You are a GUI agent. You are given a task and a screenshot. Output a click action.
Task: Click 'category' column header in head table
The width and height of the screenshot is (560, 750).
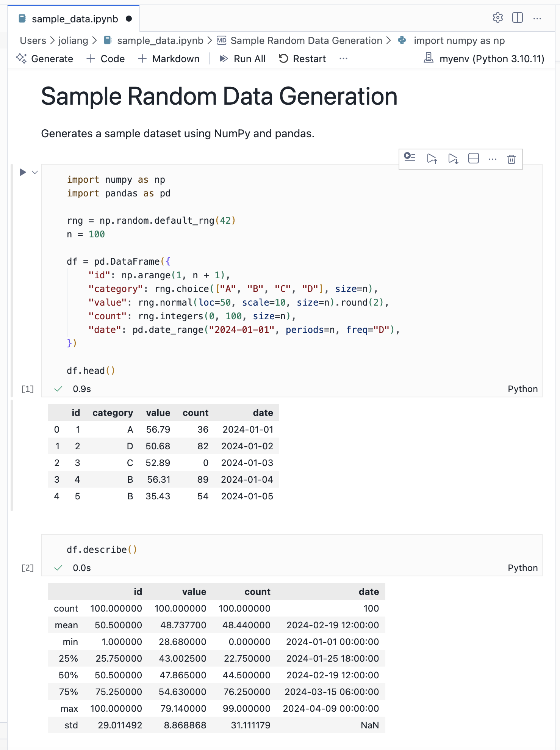click(113, 413)
